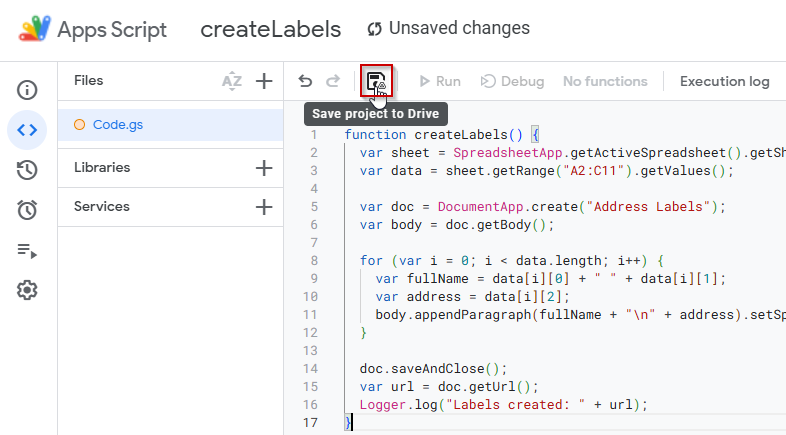Screen dimensions: 786x435
Task: Click the sync icon beside Unsaved changes
Action: (x=374, y=29)
